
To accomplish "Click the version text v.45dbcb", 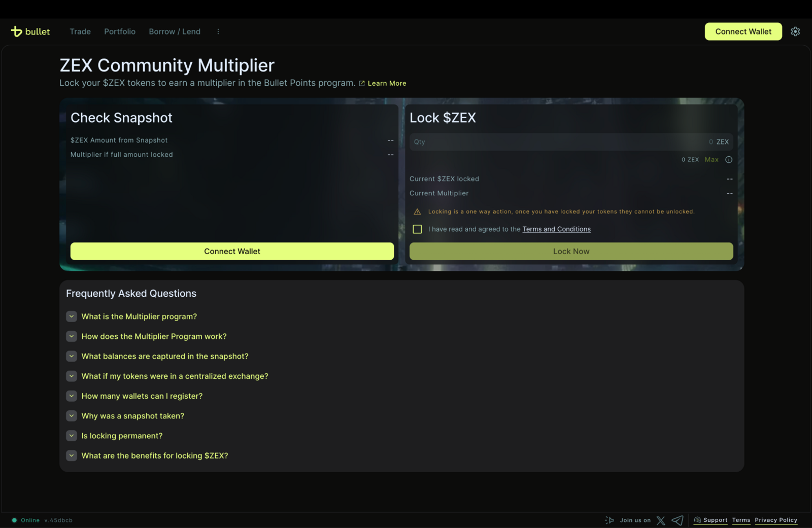I will 58,520.
